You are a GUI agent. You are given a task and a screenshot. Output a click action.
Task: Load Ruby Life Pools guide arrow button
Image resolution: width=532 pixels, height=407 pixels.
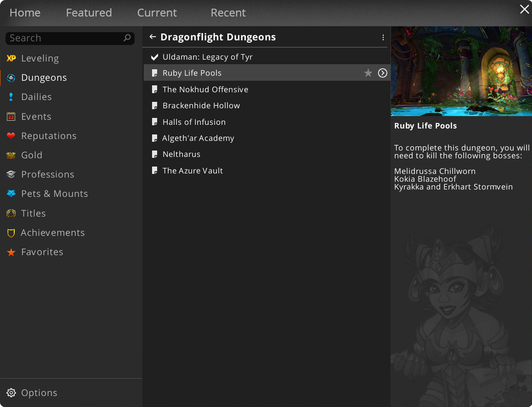[382, 73]
